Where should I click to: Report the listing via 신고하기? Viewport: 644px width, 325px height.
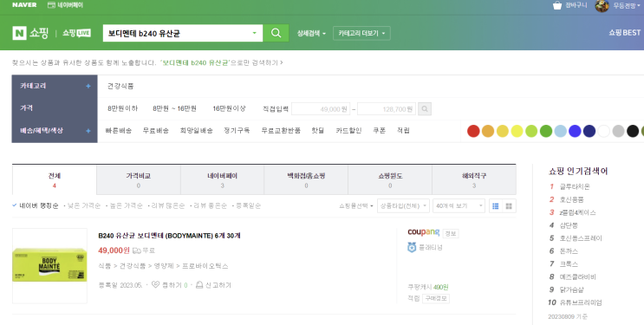213,285
